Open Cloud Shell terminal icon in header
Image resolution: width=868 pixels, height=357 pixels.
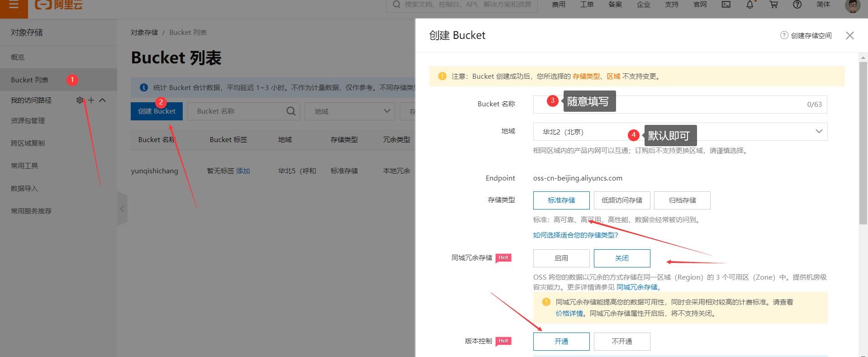coord(726,5)
